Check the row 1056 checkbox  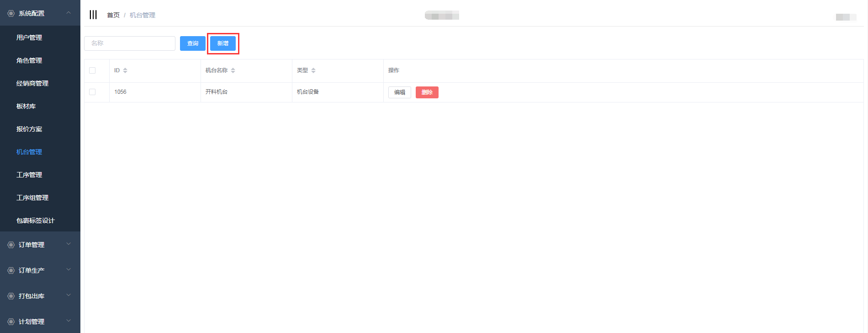(x=92, y=92)
